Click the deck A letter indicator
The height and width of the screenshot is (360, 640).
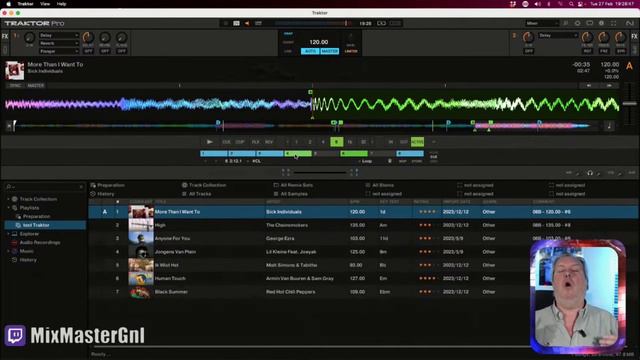[x=629, y=66]
